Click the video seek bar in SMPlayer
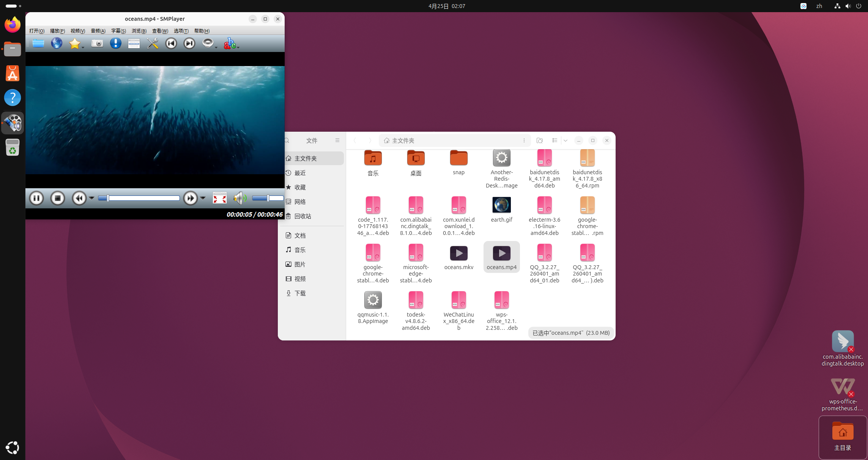868x460 pixels. 139,198
